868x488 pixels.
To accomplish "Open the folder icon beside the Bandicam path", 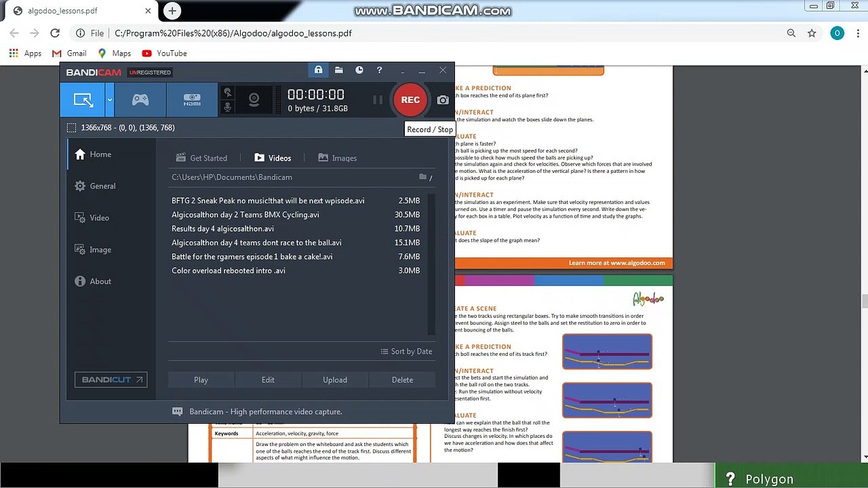I will coord(423,177).
